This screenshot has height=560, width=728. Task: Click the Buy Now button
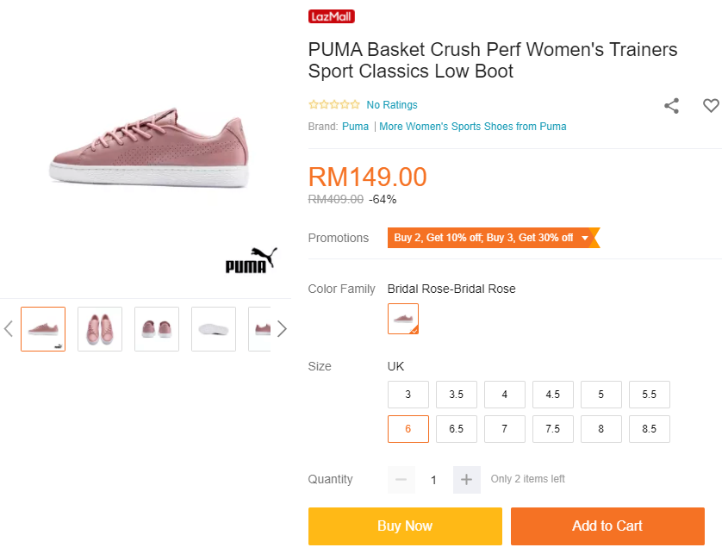(405, 526)
